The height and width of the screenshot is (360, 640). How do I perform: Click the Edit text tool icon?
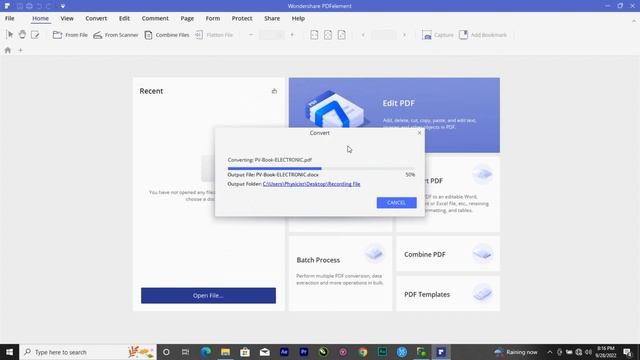35,35
